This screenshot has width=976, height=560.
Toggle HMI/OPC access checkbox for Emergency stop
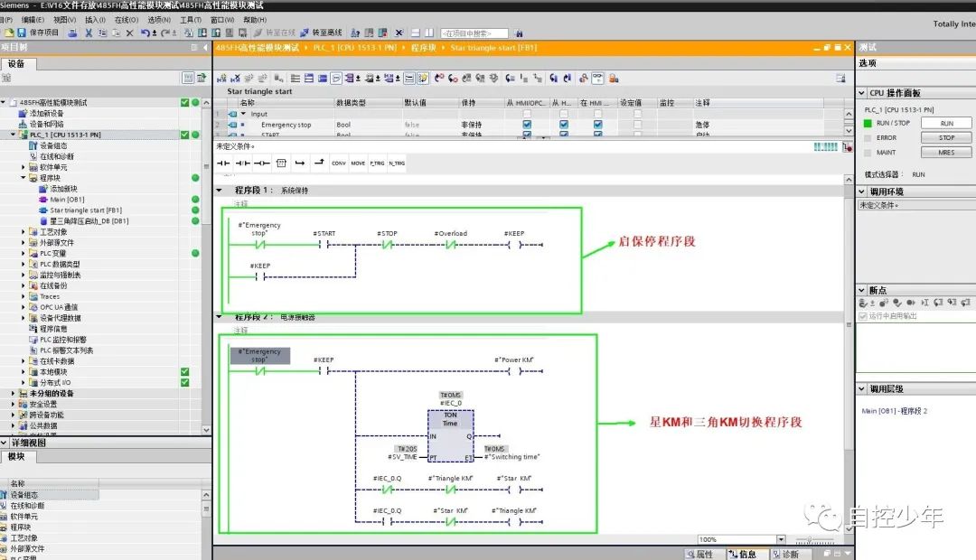point(527,125)
